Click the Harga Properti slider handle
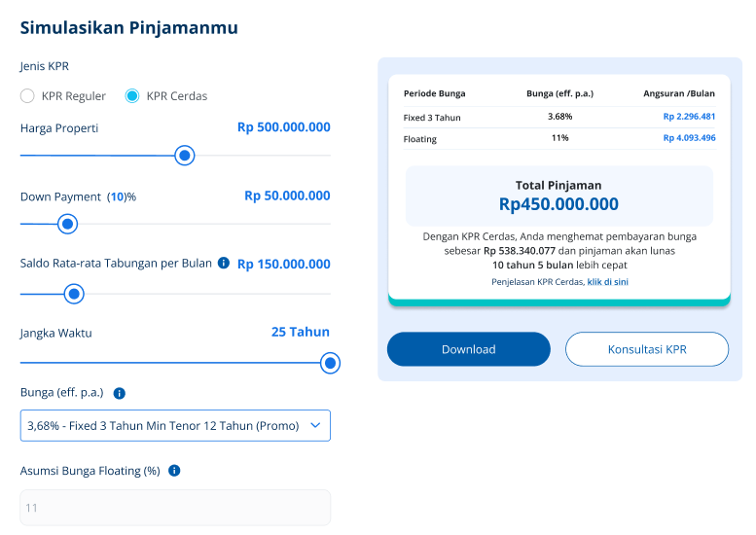 pyautogui.click(x=184, y=156)
